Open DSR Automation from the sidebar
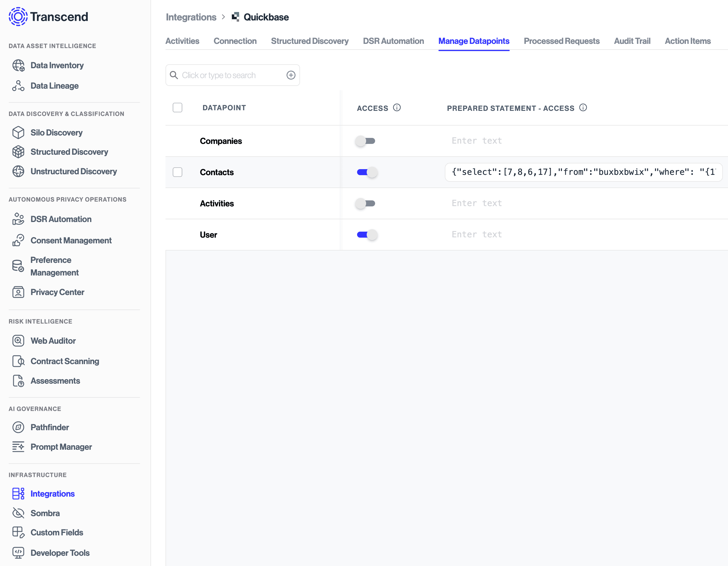This screenshot has height=566, width=728. [x=61, y=219]
